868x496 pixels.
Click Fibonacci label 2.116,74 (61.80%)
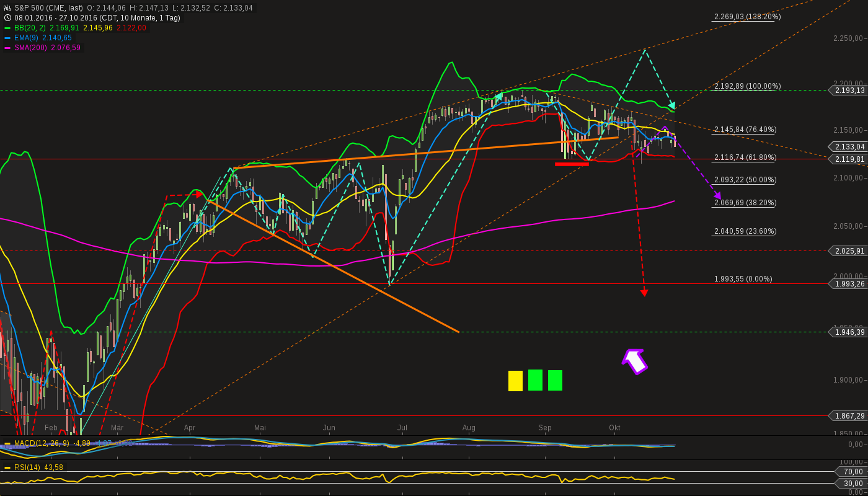click(x=745, y=157)
